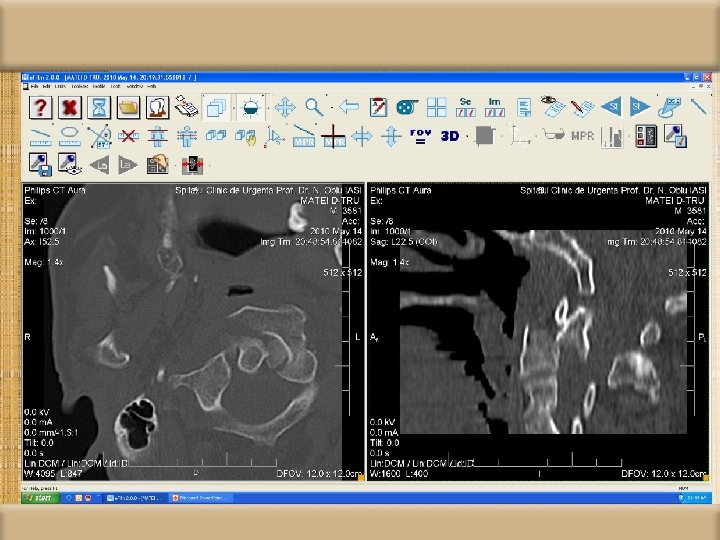
Task: Open the four-pane screen layout icon
Action: point(437,107)
